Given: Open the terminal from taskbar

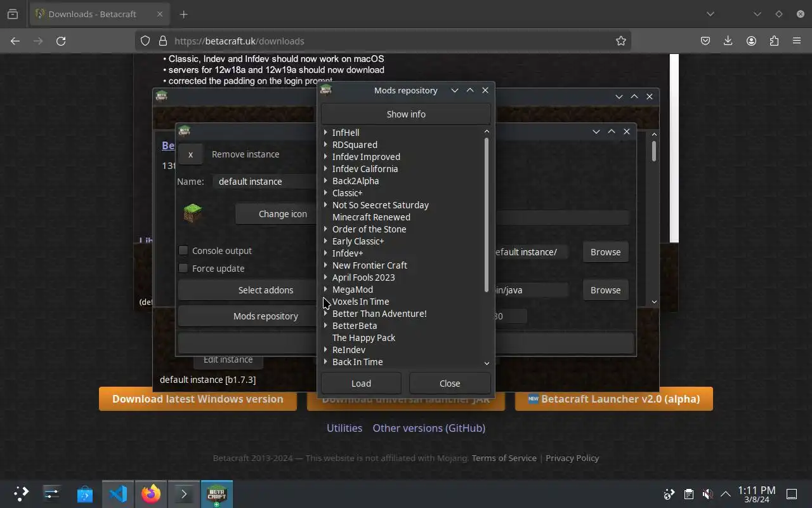Looking at the screenshot, I should pyautogui.click(x=184, y=494).
